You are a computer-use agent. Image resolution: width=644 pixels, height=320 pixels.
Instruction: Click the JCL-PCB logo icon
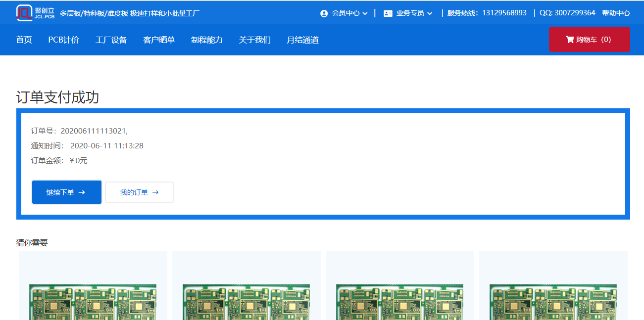click(x=24, y=13)
